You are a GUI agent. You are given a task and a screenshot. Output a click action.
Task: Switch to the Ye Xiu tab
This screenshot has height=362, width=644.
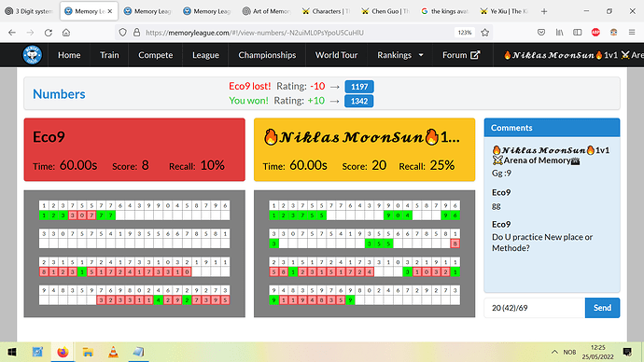pyautogui.click(x=504, y=11)
